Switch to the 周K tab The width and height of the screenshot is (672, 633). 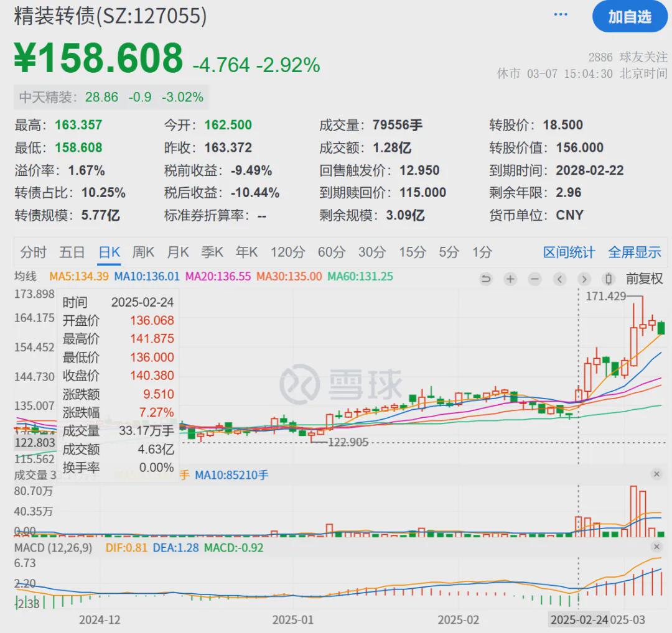tap(143, 252)
